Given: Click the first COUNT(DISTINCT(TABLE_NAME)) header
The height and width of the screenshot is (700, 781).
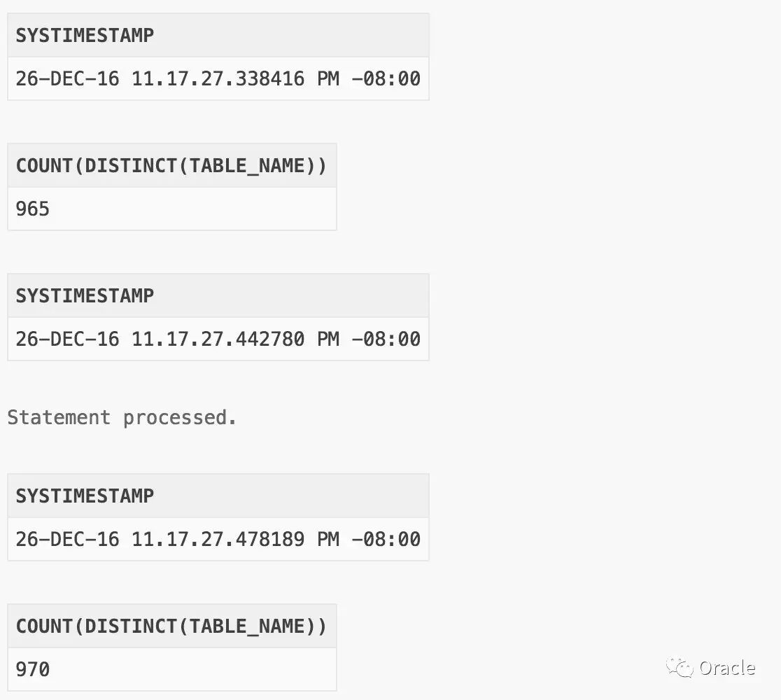Looking at the screenshot, I should (x=171, y=165).
